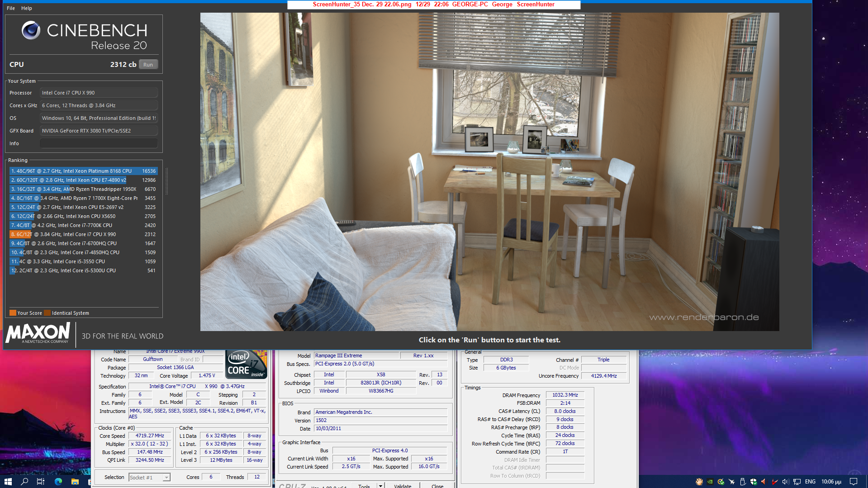Click the tray icon with green checkmark badge
Image resolution: width=868 pixels, height=488 pixels.
tap(721, 482)
